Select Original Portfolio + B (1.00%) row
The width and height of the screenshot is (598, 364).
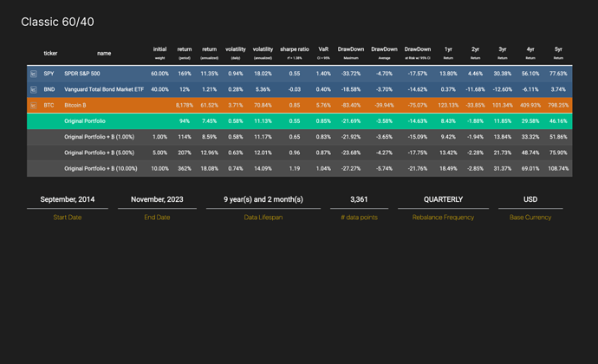pos(99,137)
